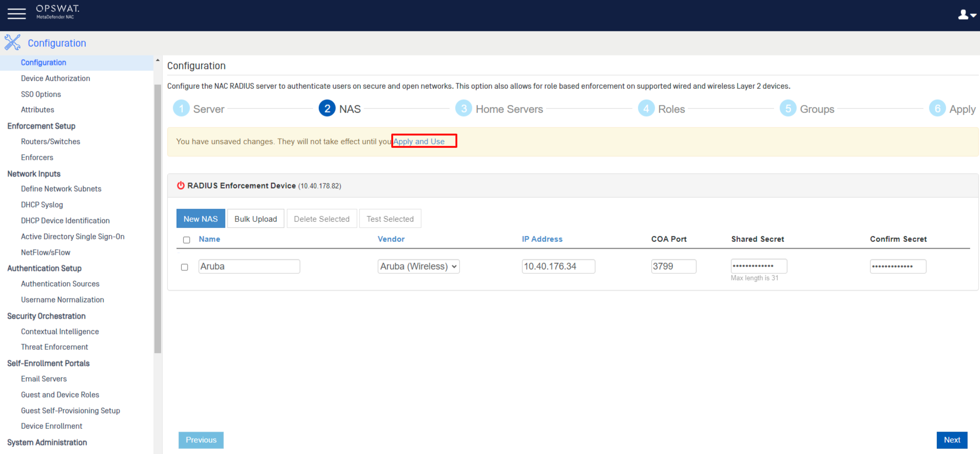Open the Aruba (Wireless) vendor dropdown
980x454 pixels.
point(418,266)
